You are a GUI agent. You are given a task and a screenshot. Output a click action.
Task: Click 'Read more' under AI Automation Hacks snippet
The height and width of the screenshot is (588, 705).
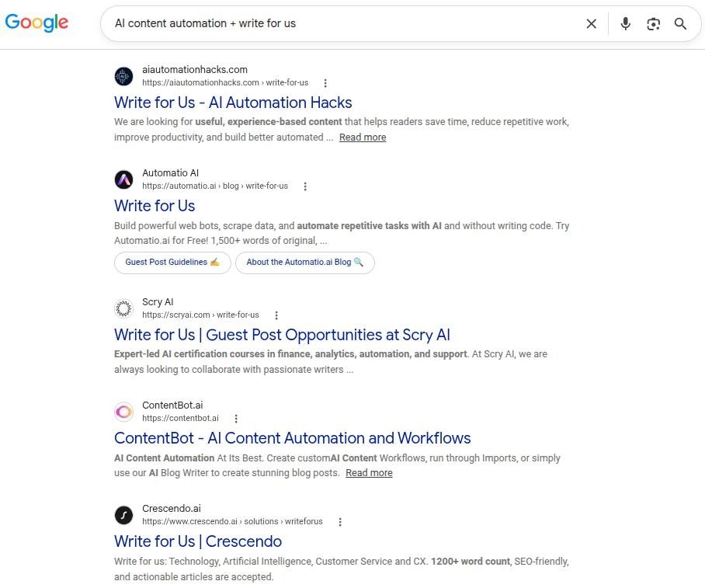[363, 137]
